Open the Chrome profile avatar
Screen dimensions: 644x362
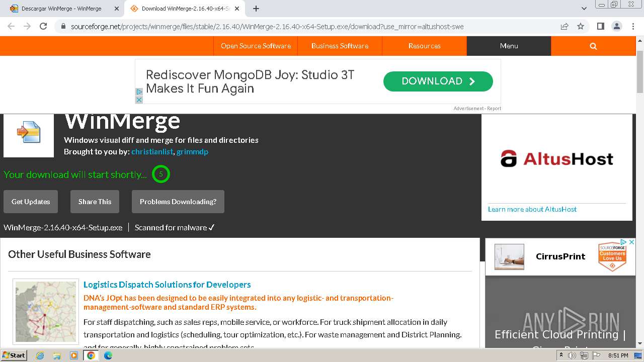pyautogui.click(x=617, y=26)
